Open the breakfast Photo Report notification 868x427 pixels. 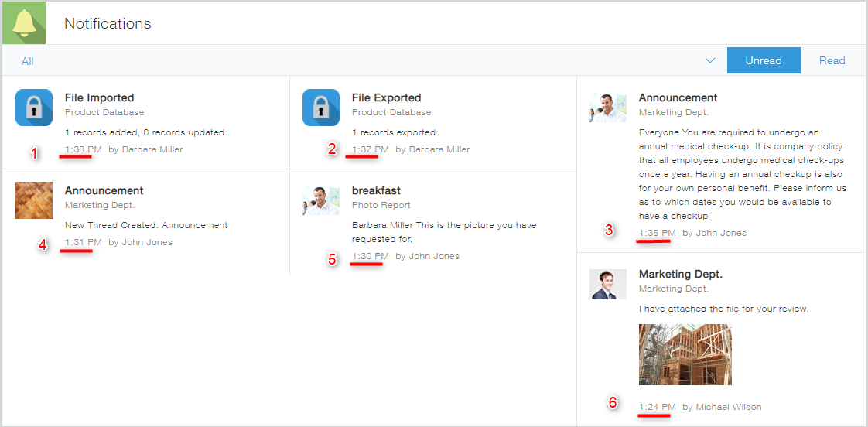point(376,190)
